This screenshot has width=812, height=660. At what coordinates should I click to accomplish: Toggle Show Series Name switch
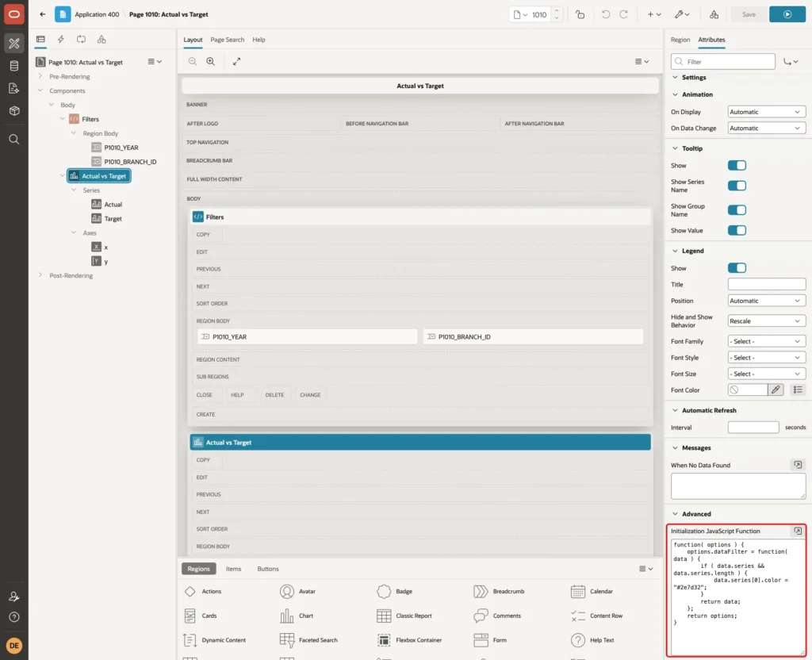point(737,186)
